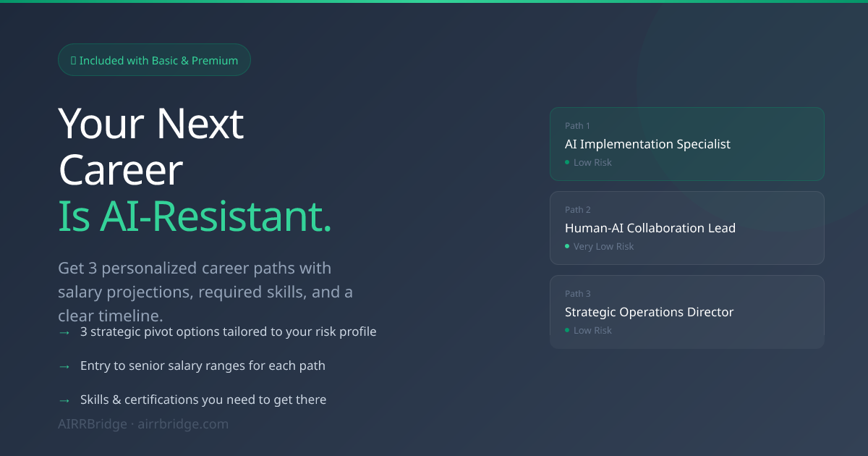The image size is (868, 456).
Task: Click 'Low Risk' under Strategic Operations Director
Action: click(x=592, y=331)
